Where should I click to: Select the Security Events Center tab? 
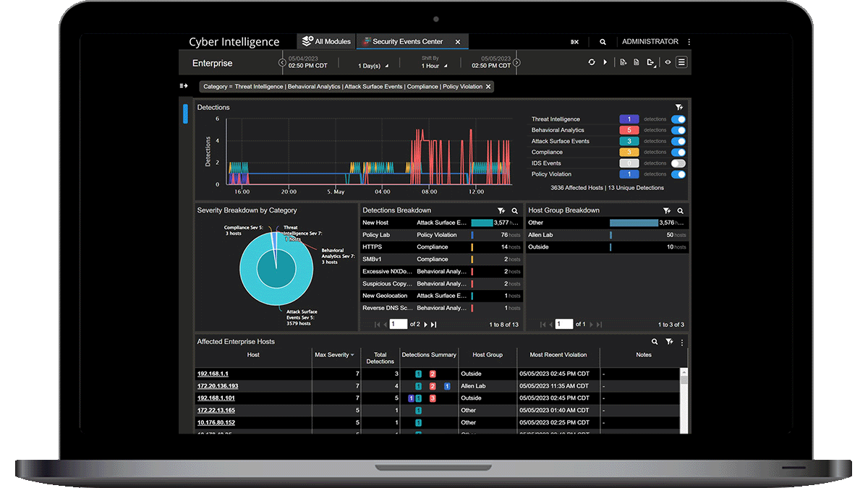click(x=407, y=42)
